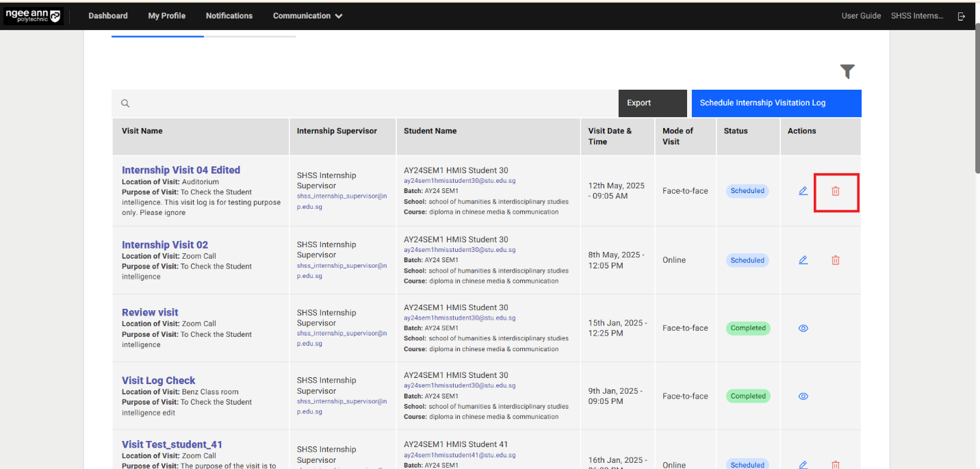
Task: View the Visit Log Check details
Action: point(803,396)
